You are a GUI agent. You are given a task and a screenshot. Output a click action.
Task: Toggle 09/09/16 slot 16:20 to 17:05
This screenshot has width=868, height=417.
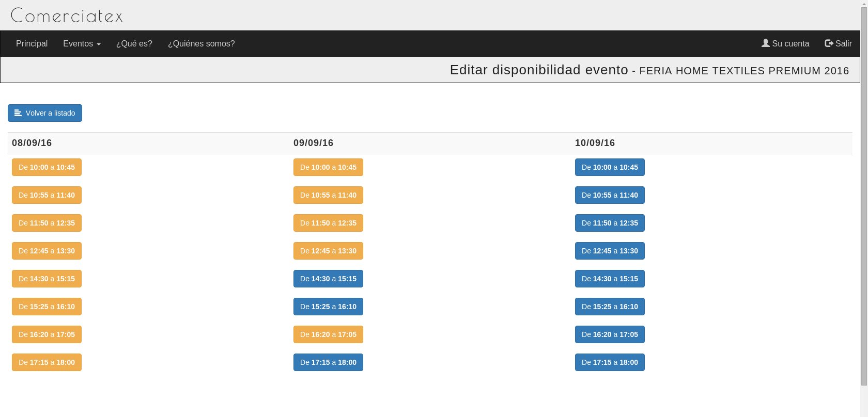coord(328,334)
